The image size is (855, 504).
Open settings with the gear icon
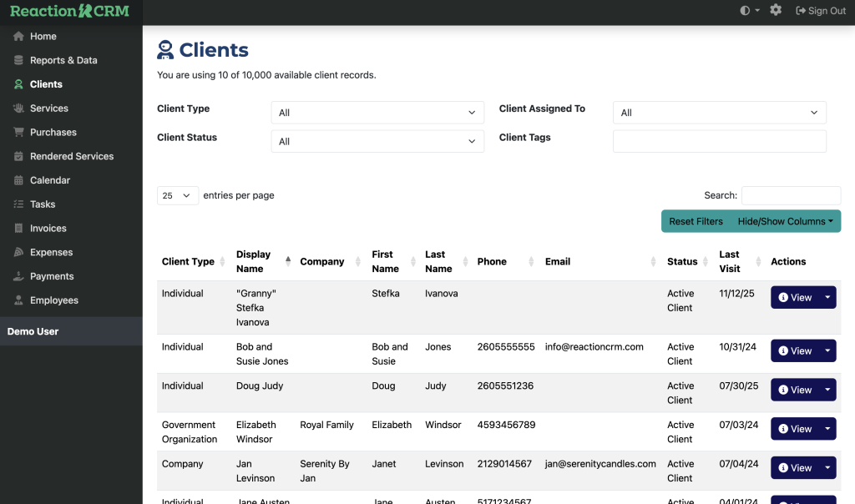pos(776,10)
